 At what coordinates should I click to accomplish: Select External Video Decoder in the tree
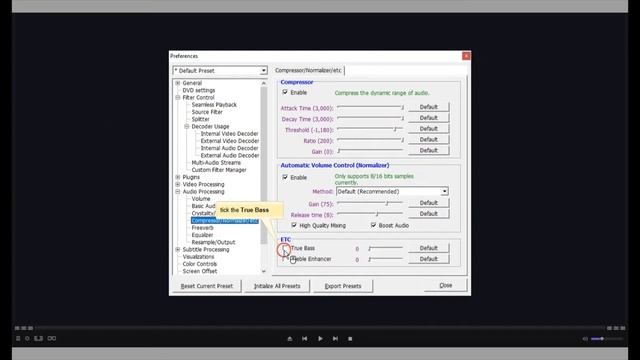coord(230,141)
